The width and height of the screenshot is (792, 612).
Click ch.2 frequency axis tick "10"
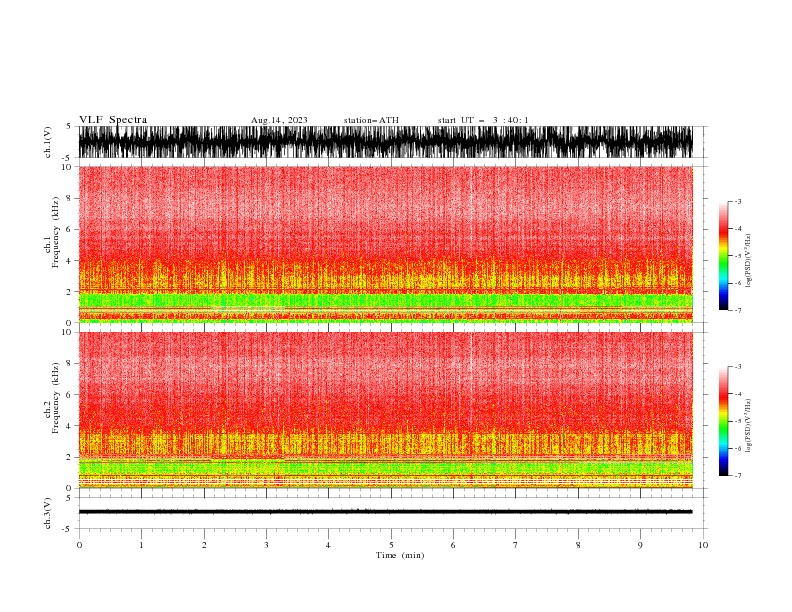point(67,332)
